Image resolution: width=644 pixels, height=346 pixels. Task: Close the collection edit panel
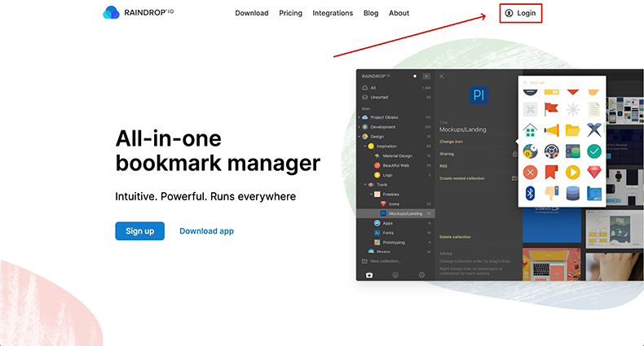coord(442,77)
